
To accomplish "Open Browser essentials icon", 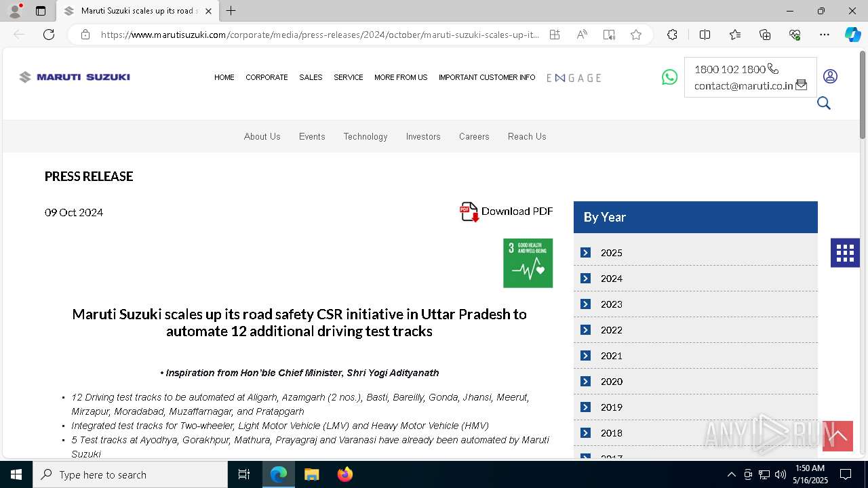I will pos(795,35).
